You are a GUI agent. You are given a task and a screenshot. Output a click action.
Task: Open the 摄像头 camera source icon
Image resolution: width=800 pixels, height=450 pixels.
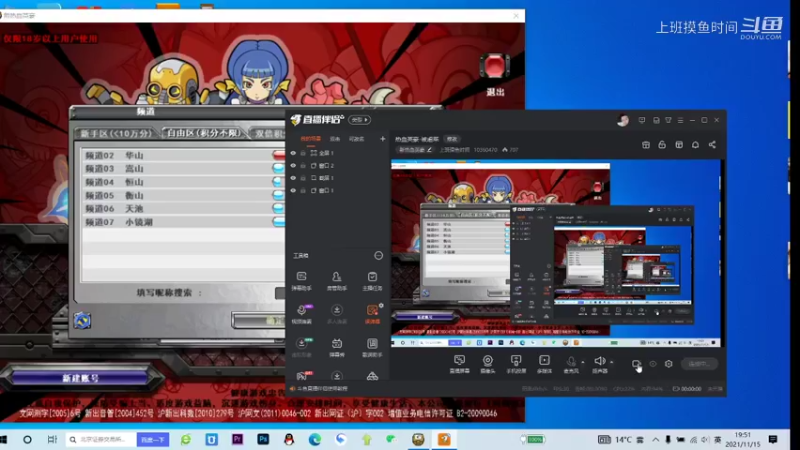(x=488, y=361)
